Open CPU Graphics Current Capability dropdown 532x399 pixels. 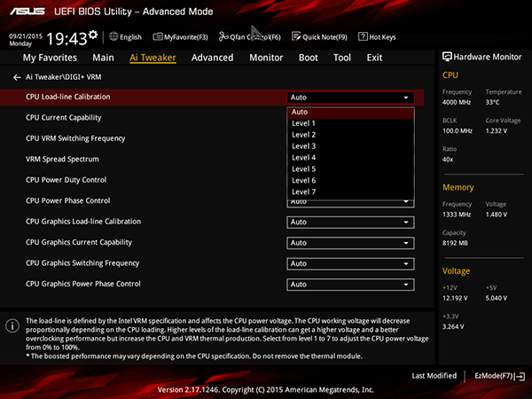point(350,243)
